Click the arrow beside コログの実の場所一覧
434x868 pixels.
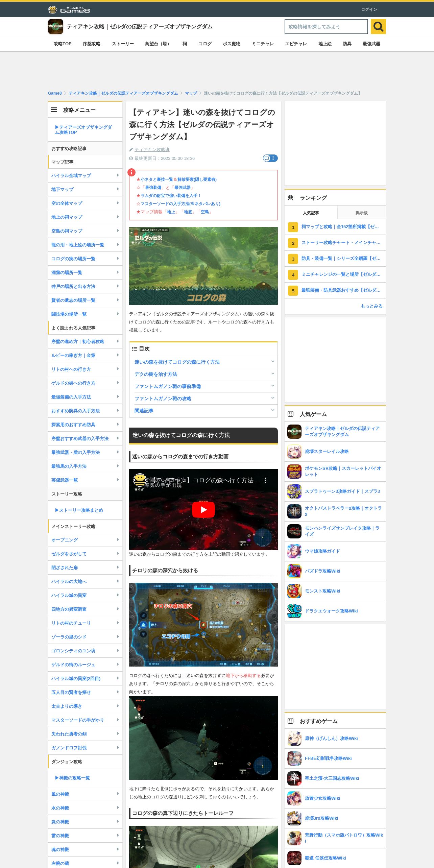coord(118,259)
